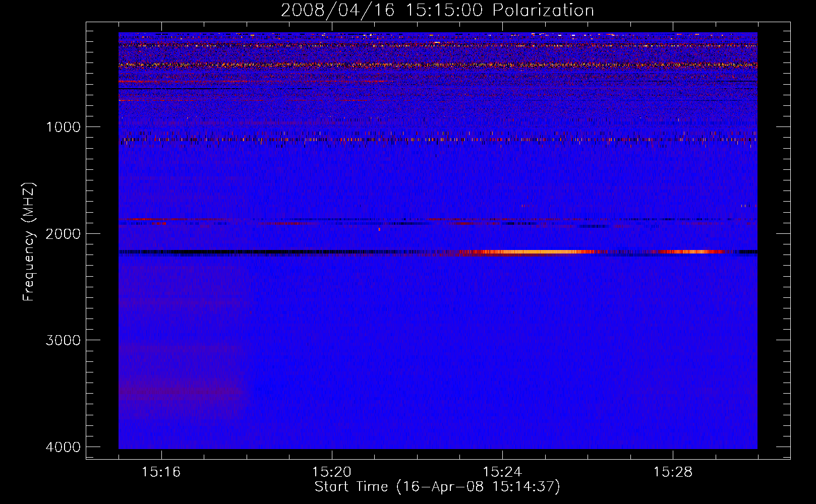Click the 4000 frequency tick label
The image size is (816, 504).
point(63,447)
